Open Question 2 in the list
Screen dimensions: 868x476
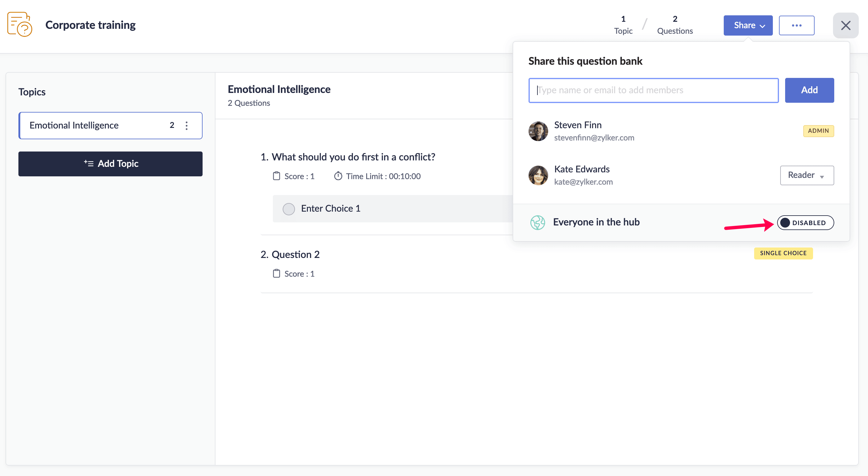click(x=295, y=255)
